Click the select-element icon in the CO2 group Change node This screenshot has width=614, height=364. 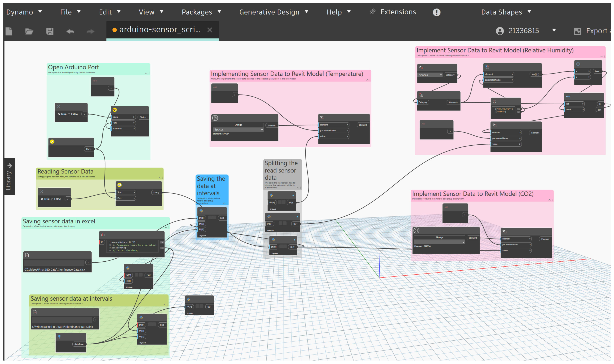416,230
